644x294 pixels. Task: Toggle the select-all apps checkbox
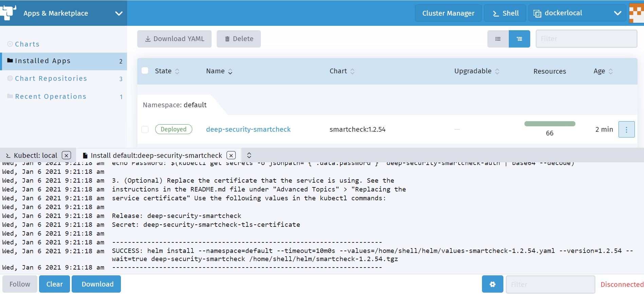point(145,71)
